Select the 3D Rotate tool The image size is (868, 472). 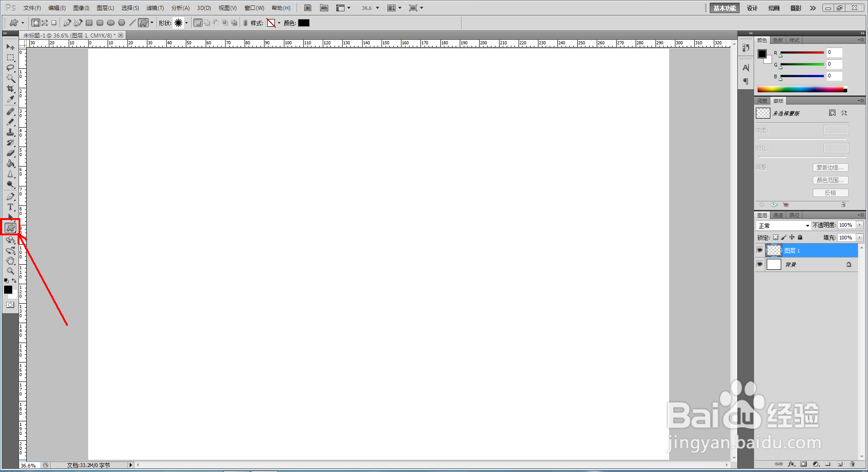[10, 240]
